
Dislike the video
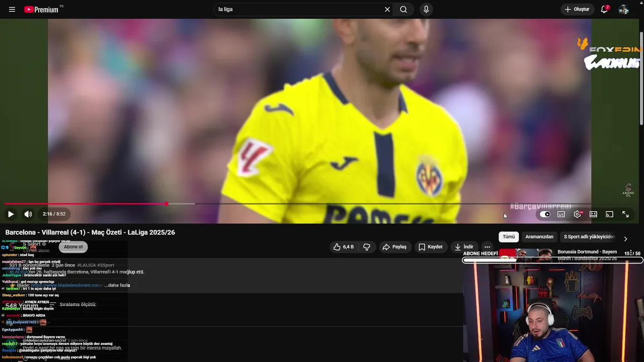tap(367, 247)
